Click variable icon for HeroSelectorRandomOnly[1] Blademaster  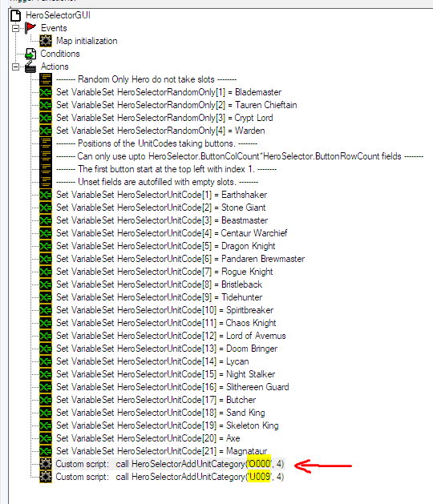click(46, 92)
